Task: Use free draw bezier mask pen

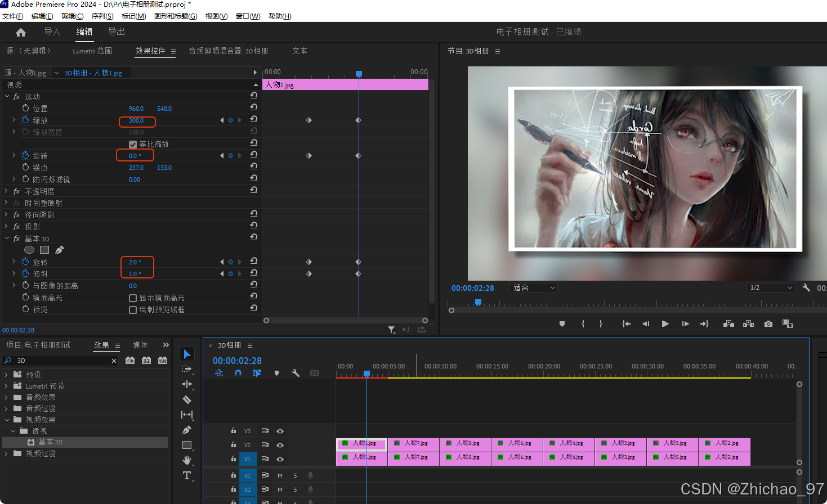Action: [x=60, y=250]
